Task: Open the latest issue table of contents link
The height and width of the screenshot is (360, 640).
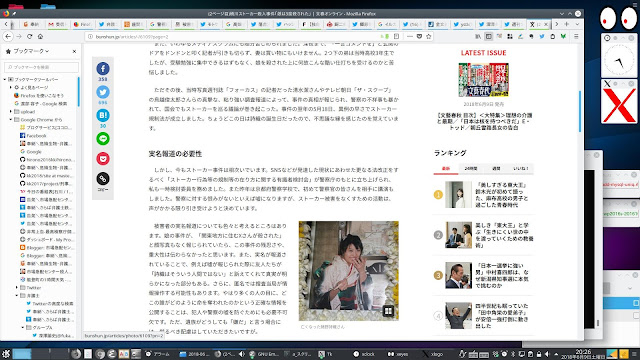Action: (484, 121)
